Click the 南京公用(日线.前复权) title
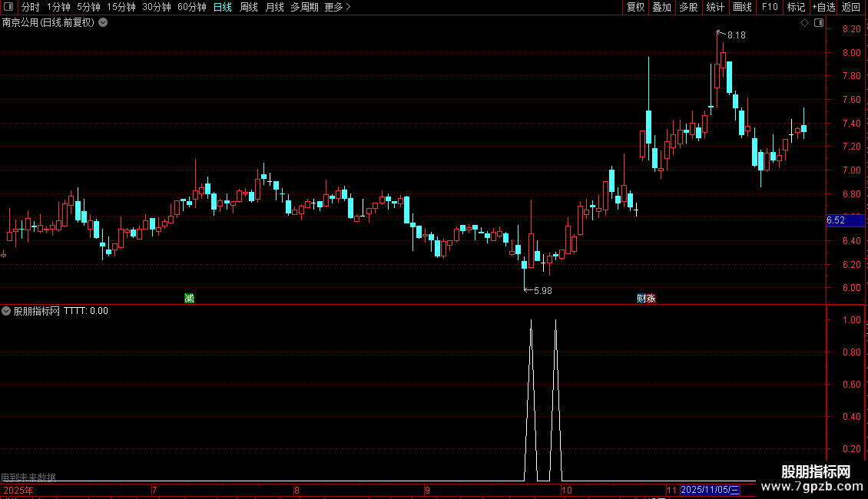 (x=48, y=23)
